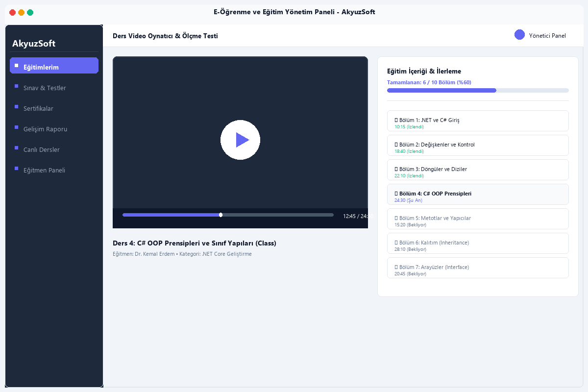
Task: Select current Bölüm 4: C# OOP Prensipleri
Action: [478, 195]
